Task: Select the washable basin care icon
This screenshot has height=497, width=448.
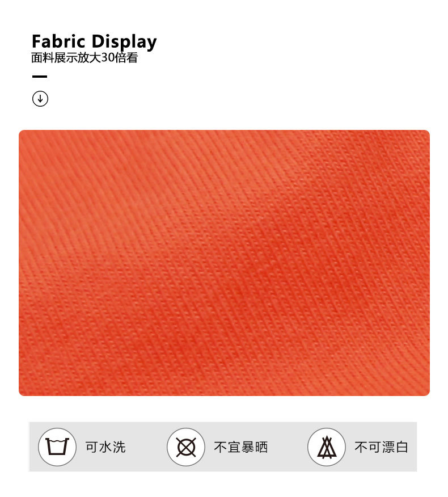Action: click(x=57, y=447)
